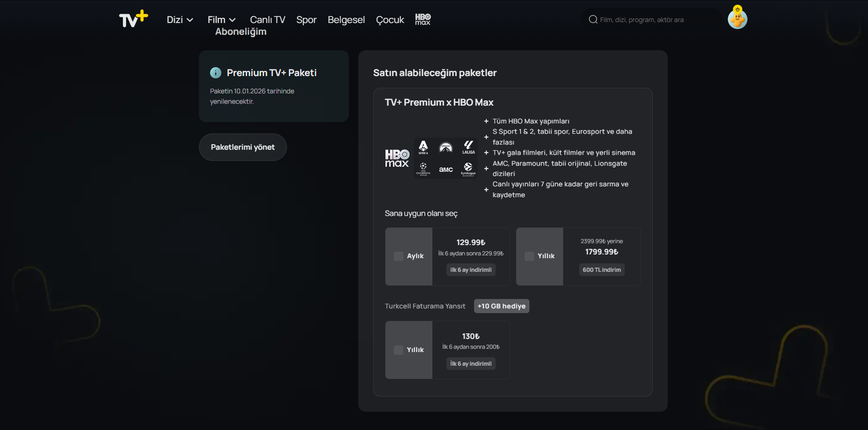The height and width of the screenshot is (430, 868).
Task: Click the EuroLeague logo tile
Action: 468,169
